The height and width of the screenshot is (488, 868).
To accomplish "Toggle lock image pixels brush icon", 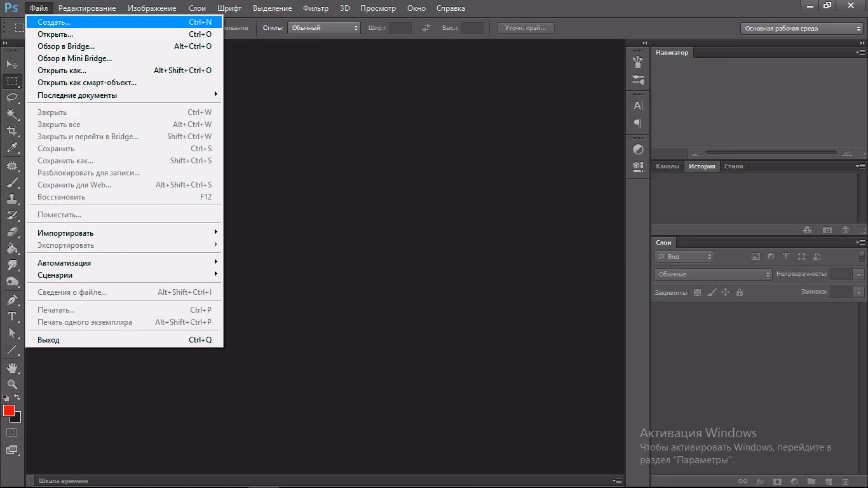I will (711, 292).
